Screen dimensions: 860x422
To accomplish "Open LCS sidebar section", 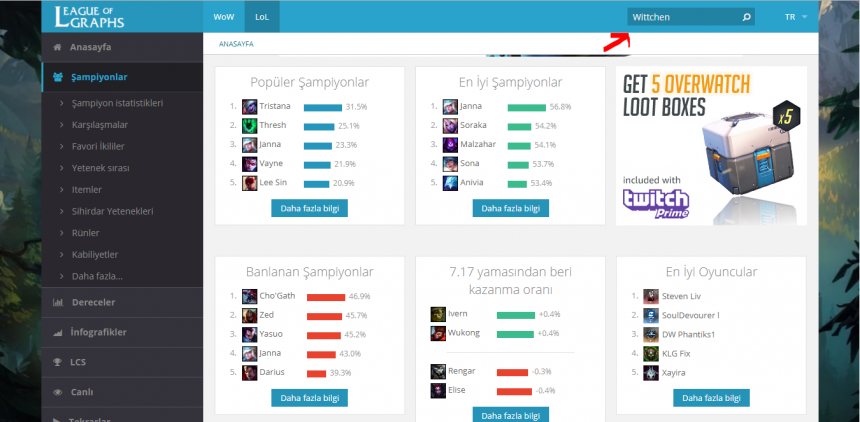I will pyautogui.click(x=122, y=362).
